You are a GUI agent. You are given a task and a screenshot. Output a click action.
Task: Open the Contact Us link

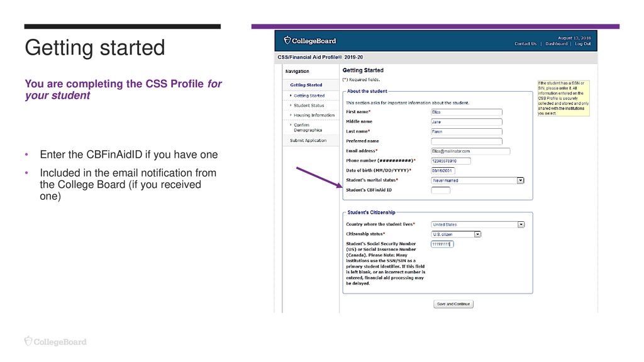[x=525, y=44]
